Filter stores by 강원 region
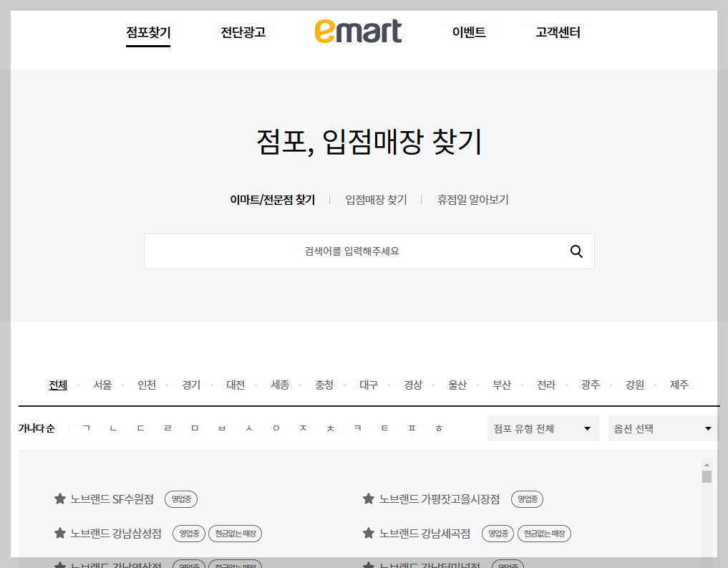 point(635,385)
